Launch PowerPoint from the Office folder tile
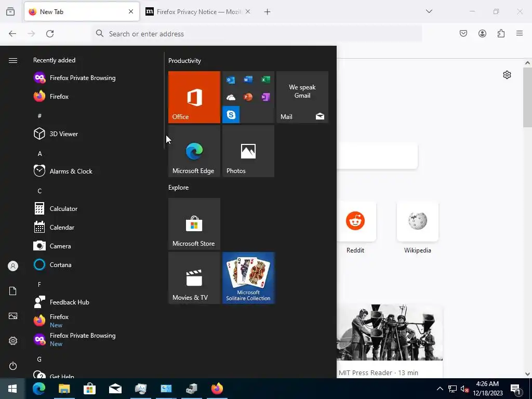Viewport: 532px width, 399px height. coord(248,97)
